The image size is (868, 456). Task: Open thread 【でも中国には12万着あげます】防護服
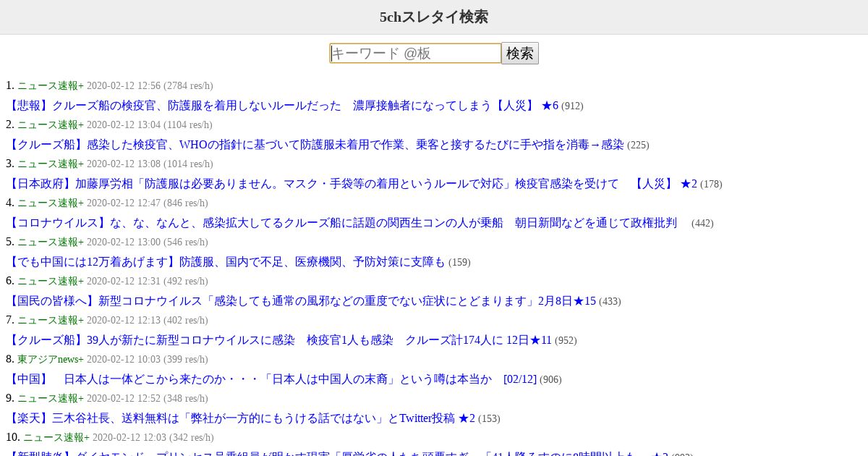click(x=226, y=262)
